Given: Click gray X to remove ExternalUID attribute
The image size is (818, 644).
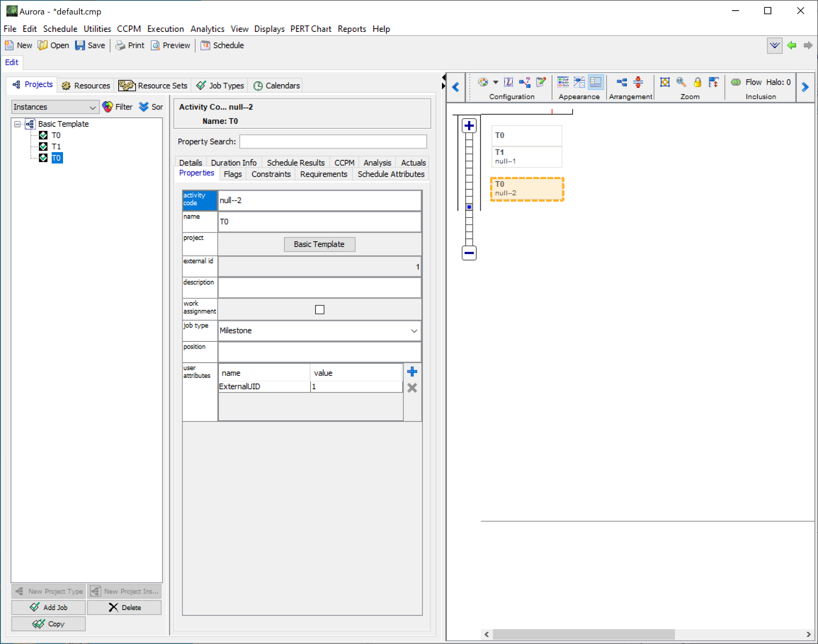Looking at the screenshot, I should tap(412, 388).
